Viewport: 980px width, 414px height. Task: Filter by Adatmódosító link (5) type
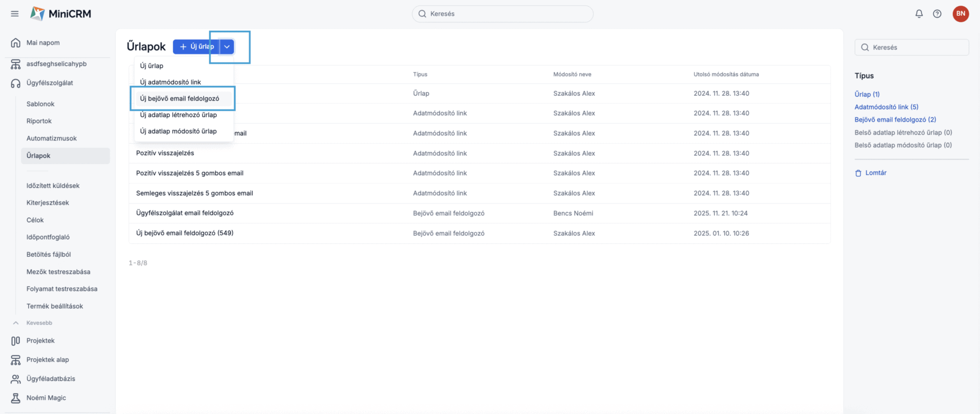[x=886, y=107]
